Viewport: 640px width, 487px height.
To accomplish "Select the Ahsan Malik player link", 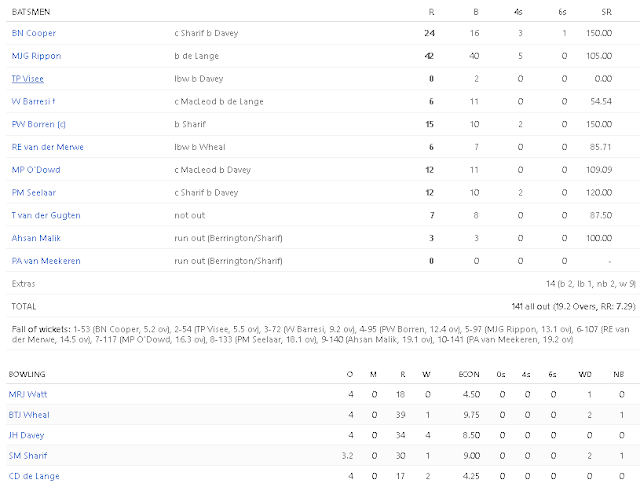I will pyautogui.click(x=33, y=238).
